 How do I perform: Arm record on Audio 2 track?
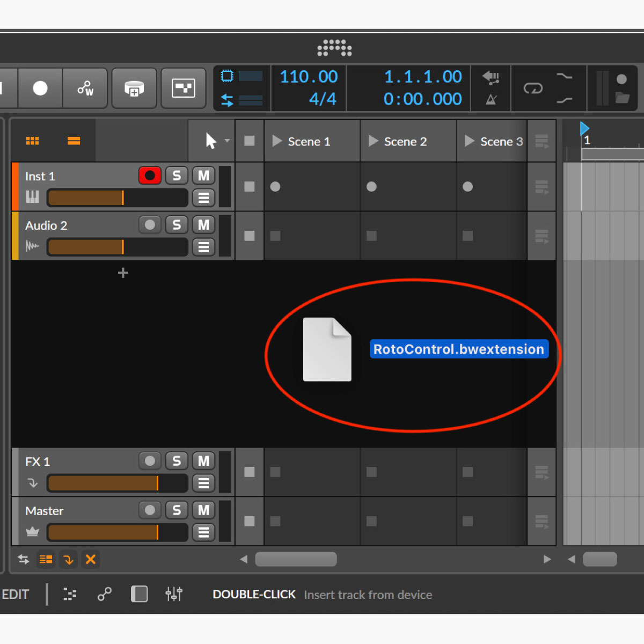pyautogui.click(x=150, y=225)
